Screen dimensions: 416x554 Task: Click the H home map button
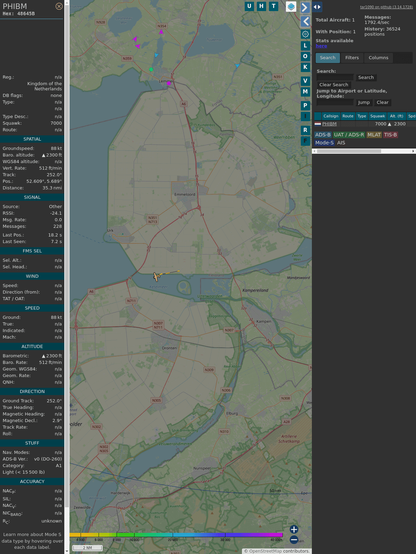262,6
